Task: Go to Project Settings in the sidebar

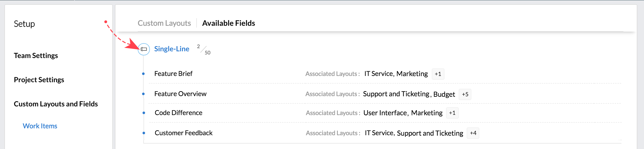Action: (x=39, y=80)
